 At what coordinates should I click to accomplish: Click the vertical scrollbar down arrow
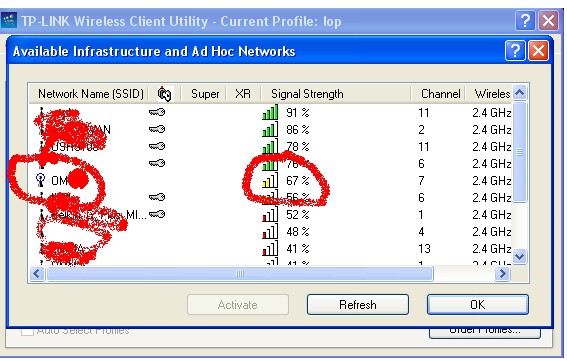(x=520, y=256)
